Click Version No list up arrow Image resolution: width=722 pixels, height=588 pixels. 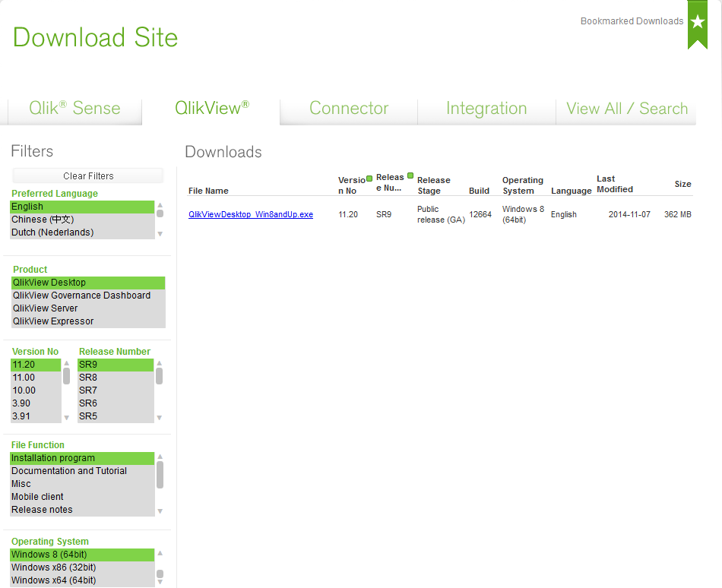(66, 363)
